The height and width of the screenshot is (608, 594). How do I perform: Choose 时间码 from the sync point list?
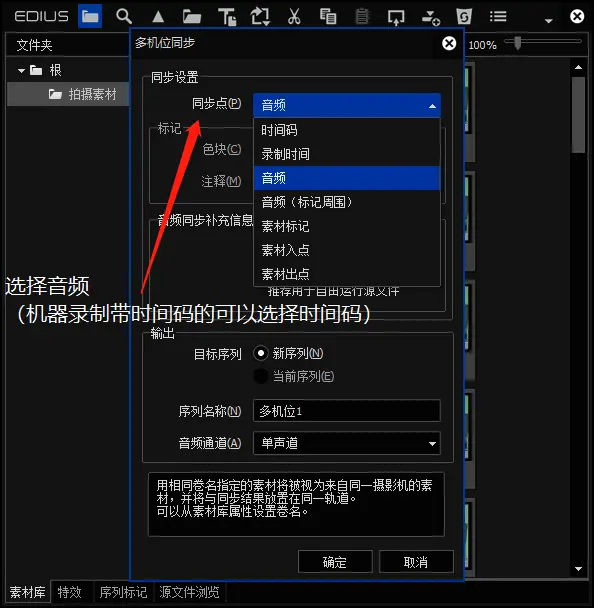[x=347, y=130]
